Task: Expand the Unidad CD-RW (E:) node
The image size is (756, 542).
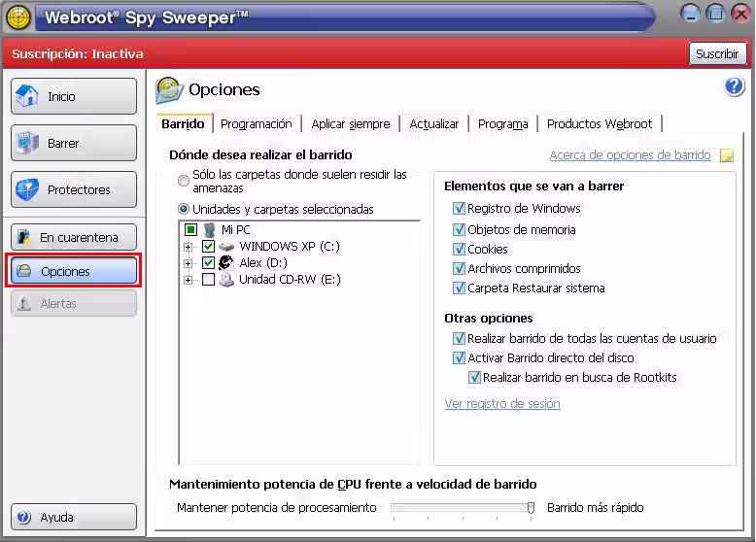Action: point(189,280)
